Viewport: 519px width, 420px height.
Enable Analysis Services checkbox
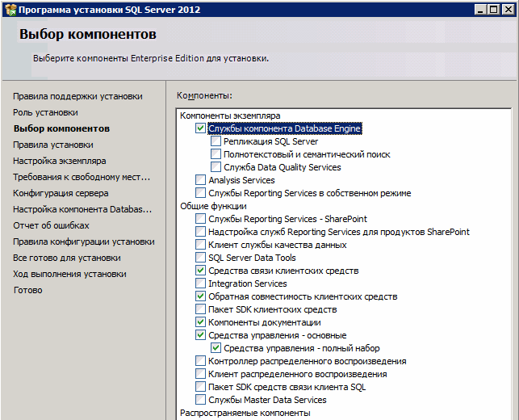click(x=200, y=180)
